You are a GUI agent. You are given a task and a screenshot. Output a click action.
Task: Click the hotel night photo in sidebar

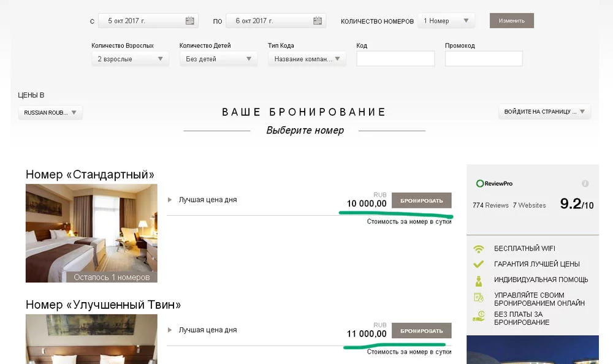[x=533, y=349]
